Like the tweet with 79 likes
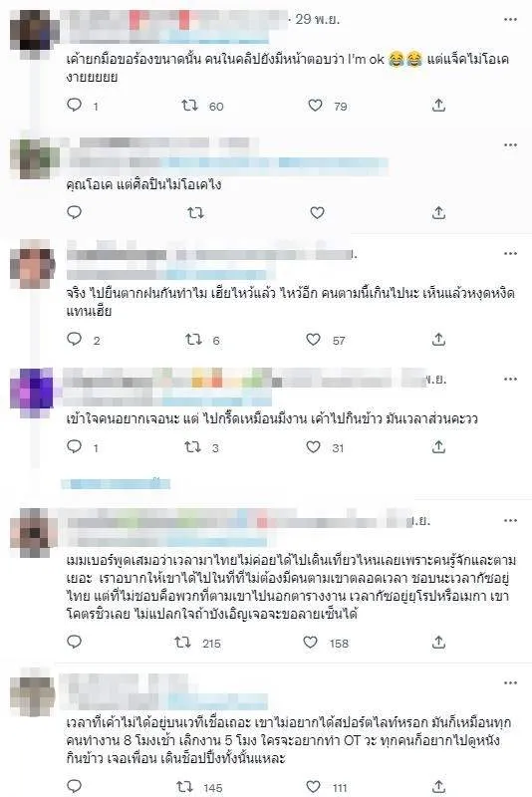This screenshot has width=532, height=797. coord(315,106)
